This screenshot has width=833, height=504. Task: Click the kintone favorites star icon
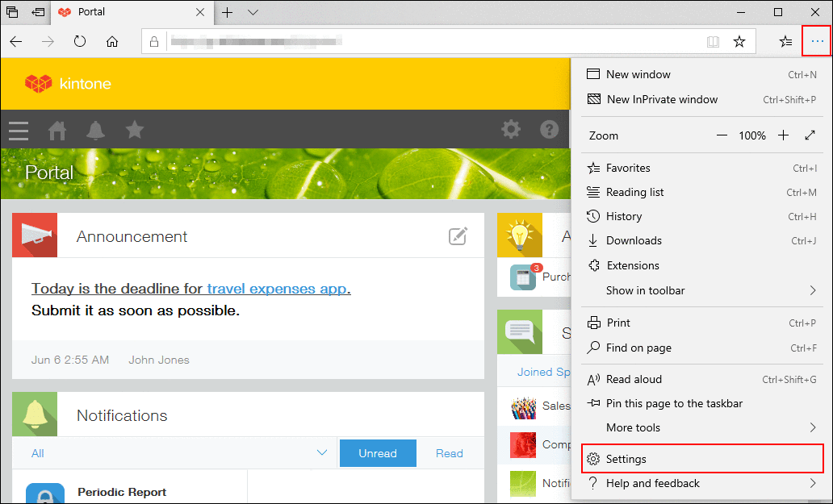[134, 130]
